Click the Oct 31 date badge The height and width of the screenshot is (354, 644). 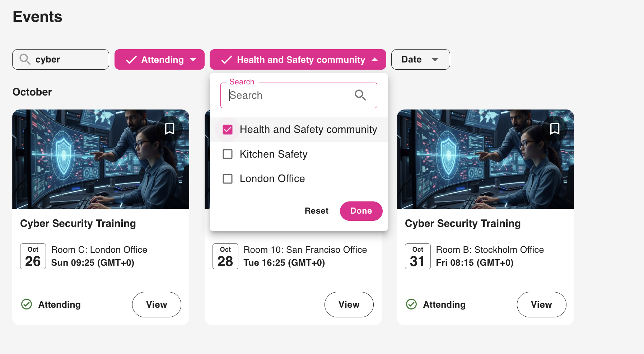(x=418, y=256)
